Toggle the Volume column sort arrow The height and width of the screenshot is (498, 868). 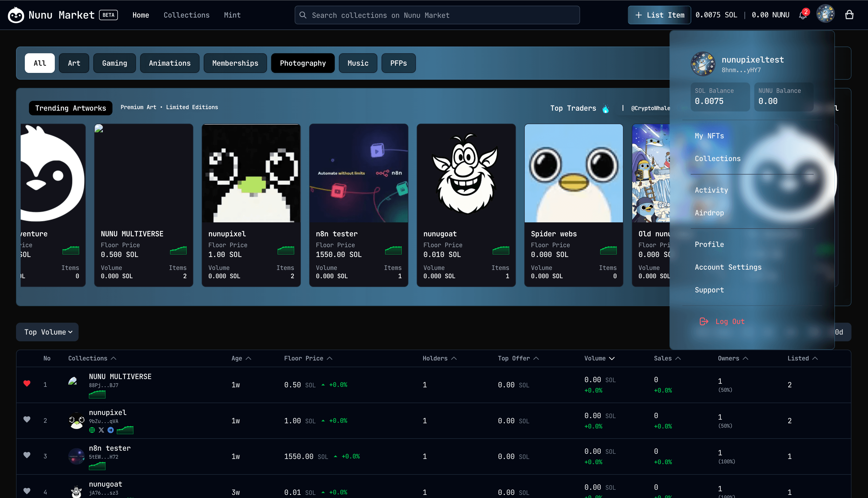(612, 358)
